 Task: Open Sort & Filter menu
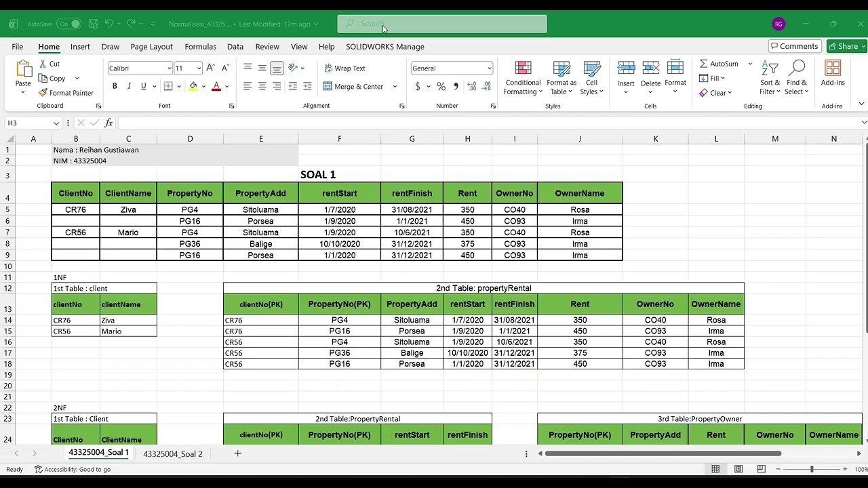(770, 78)
